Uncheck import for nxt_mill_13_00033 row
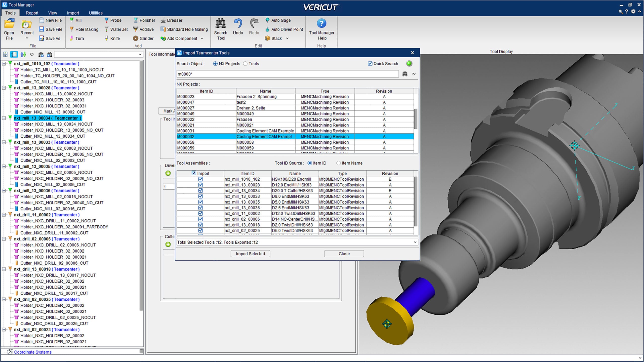The height and width of the screenshot is (362, 644). tap(200, 196)
